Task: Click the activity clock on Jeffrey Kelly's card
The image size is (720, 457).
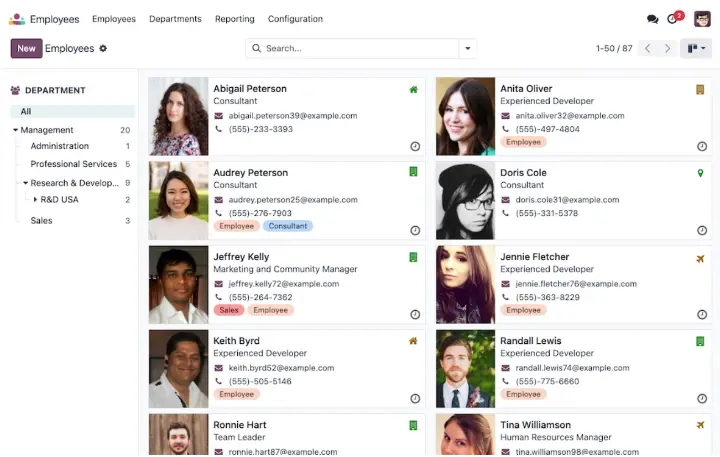Action: click(x=414, y=314)
